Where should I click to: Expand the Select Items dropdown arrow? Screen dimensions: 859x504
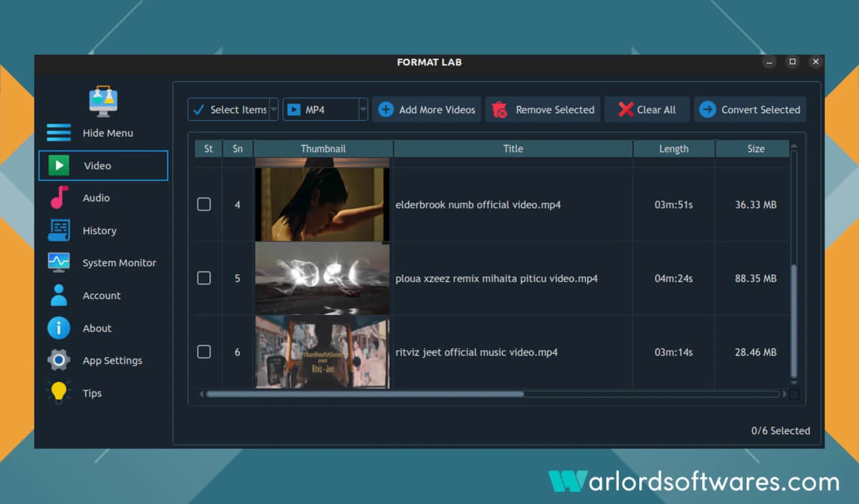click(274, 109)
